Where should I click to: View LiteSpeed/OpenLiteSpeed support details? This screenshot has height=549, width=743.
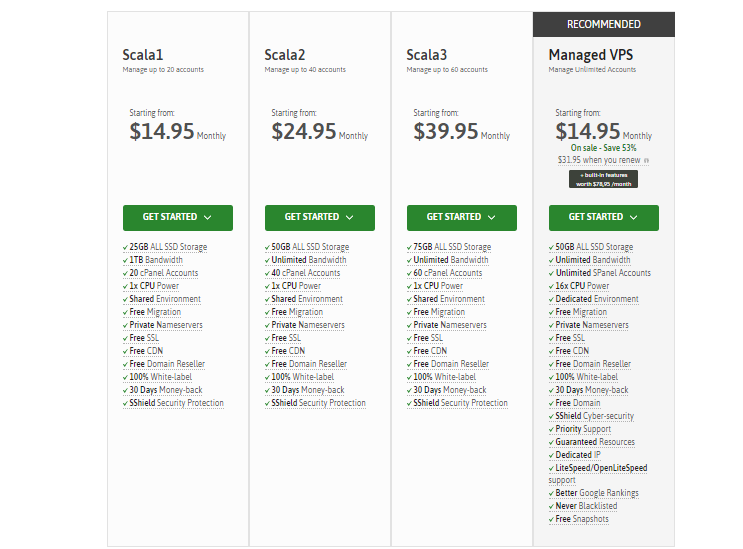[600, 468]
